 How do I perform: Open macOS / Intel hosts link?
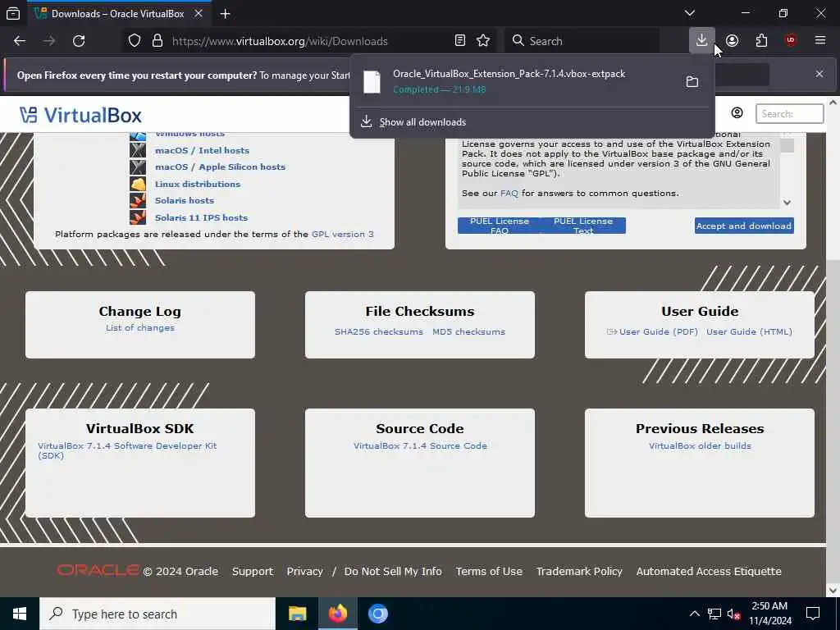pyautogui.click(x=202, y=151)
